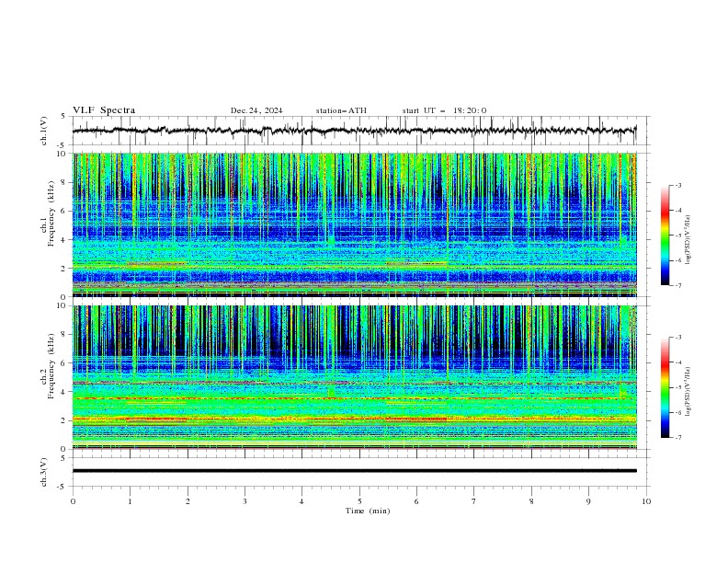Click the log(PSD) label beside ch.2 colorbar

coord(688,392)
